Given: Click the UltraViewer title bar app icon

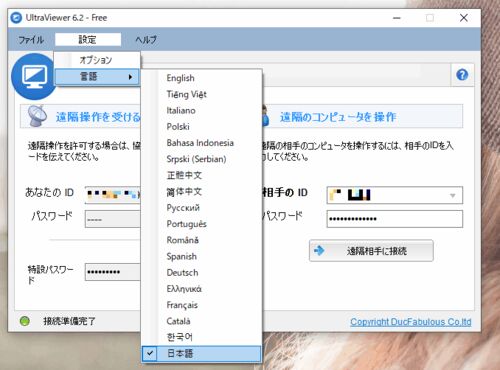Looking at the screenshot, I should [16, 18].
